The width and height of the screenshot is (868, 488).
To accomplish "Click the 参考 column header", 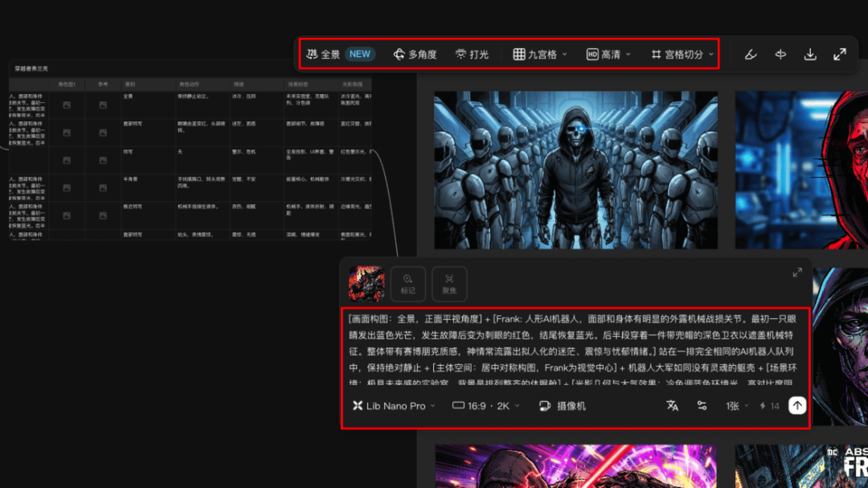I will click(103, 84).
